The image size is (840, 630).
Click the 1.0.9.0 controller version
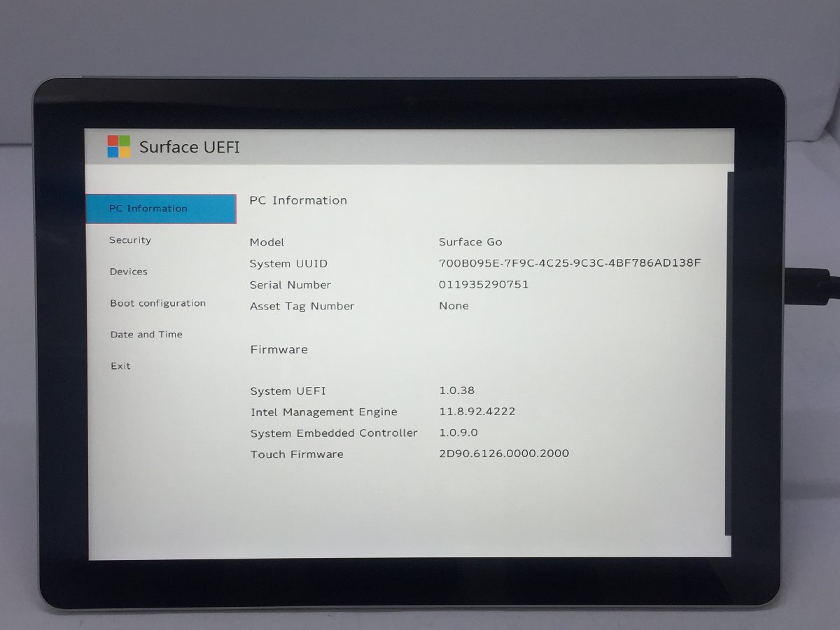(x=458, y=433)
